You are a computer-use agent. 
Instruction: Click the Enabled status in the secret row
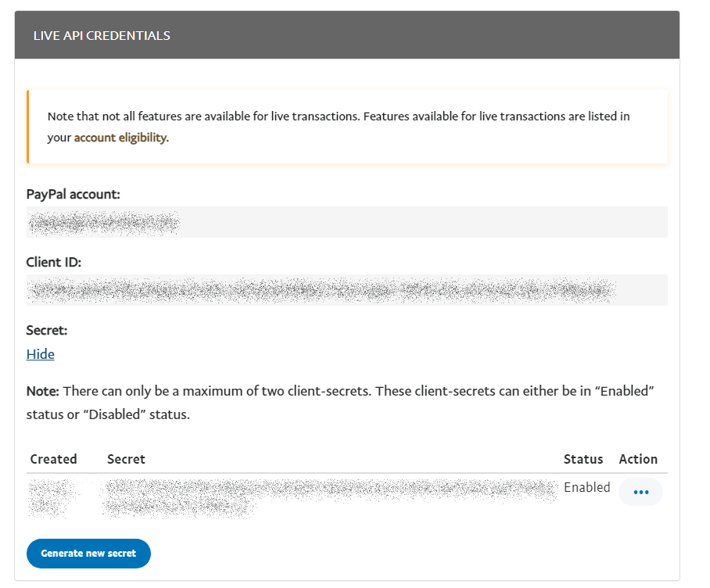586,487
